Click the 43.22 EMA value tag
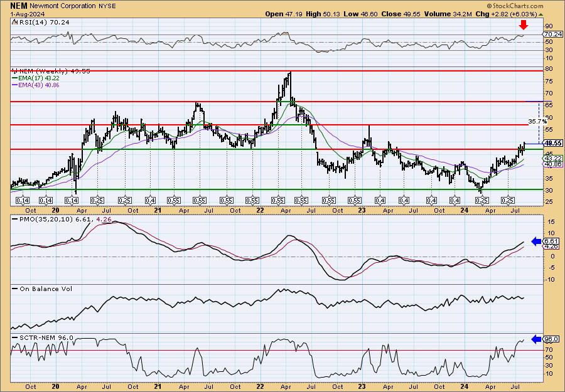This screenshot has width=565, height=392. (x=552, y=158)
